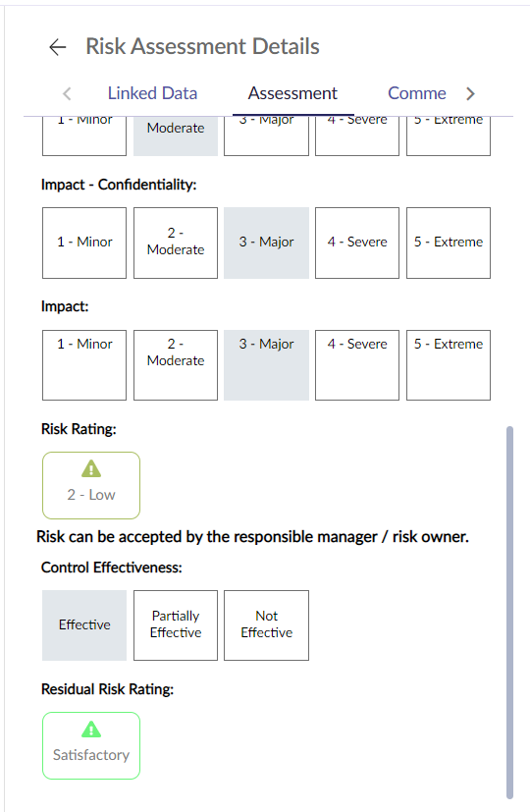The width and height of the screenshot is (530, 812).
Task: Select Effective control effectiveness
Action: click(84, 625)
